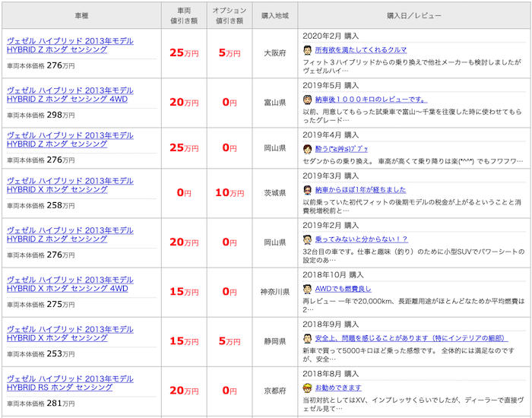This screenshot has width=532, height=418.
Task: Click reviewer avatar in 2019年4月 岡山県 review
Action: (x=307, y=149)
